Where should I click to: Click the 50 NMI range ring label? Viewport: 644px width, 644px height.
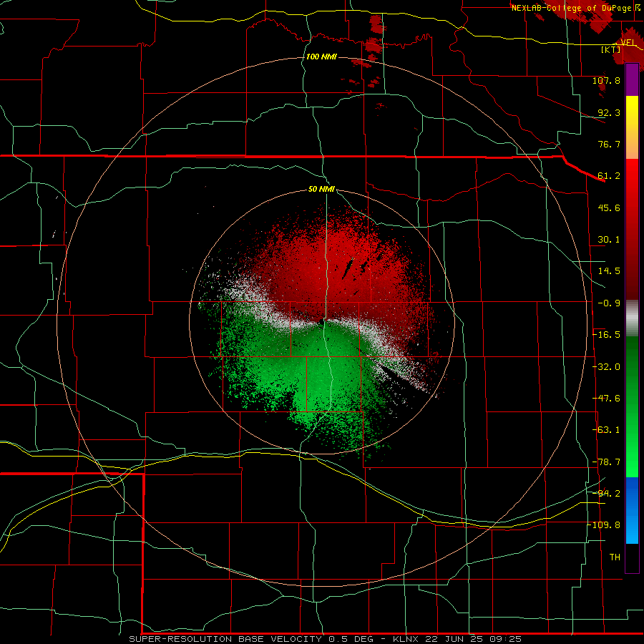(x=321, y=190)
